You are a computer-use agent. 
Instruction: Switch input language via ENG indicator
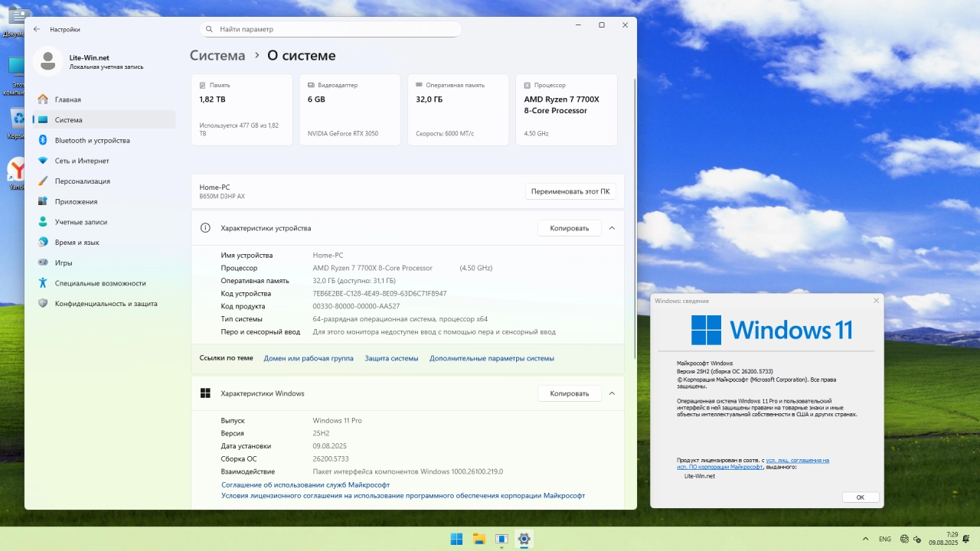pos(885,539)
